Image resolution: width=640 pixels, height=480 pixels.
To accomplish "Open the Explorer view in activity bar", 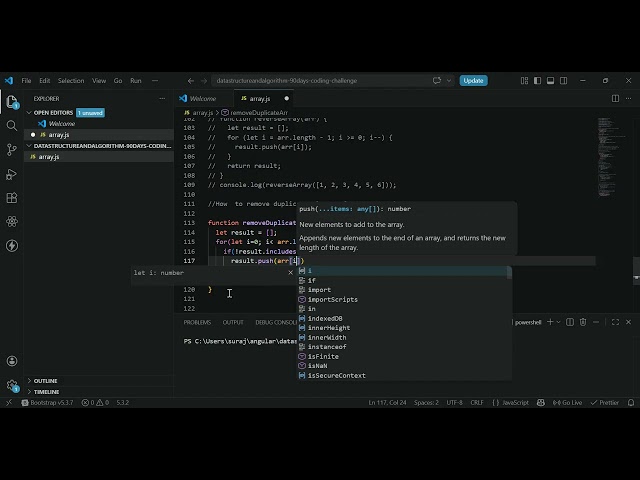I will click(x=12, y=101).
